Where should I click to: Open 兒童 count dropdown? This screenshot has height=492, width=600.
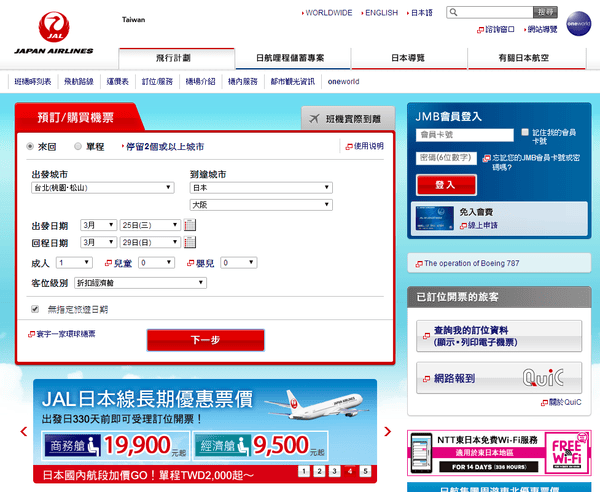(x=157, y=262)
